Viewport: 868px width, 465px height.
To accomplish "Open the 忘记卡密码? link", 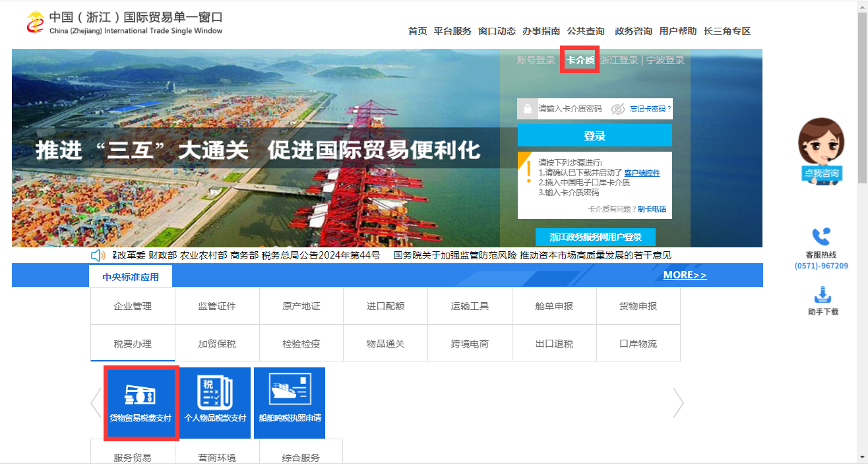I will (x=650, y=109).
